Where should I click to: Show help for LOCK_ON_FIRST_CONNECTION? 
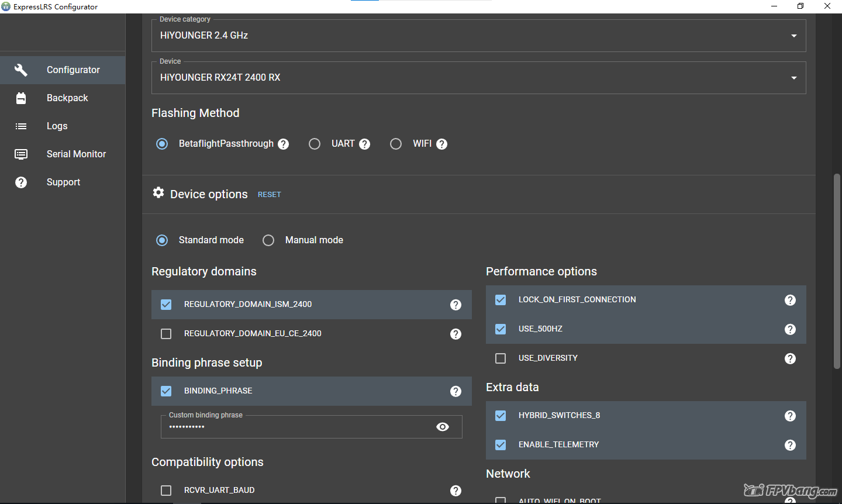[791, 300]
